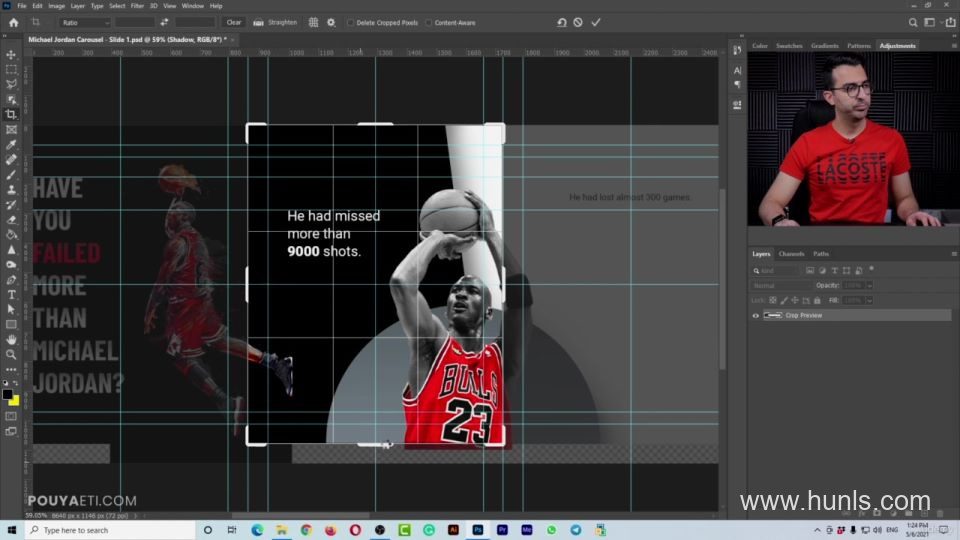Toggle Quick Mask mode icon
The height and width of the screenshot is (540, 960).
(x=11, y=416)
